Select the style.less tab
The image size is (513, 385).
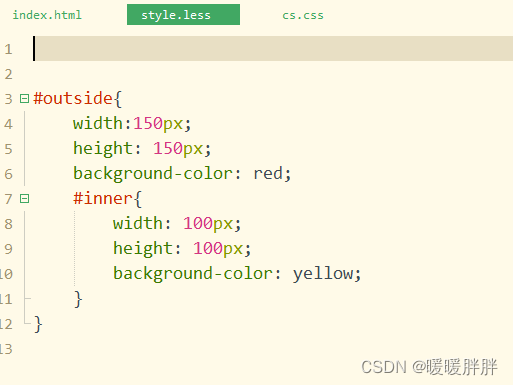pyautogui.click(x=183, y=15)
